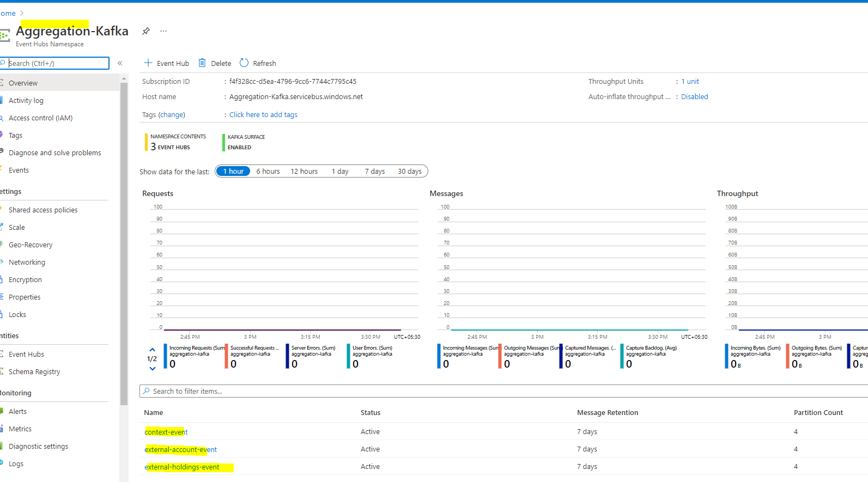868x482 pixels.
Task: Open the context-event event hub
Action: 166,432
